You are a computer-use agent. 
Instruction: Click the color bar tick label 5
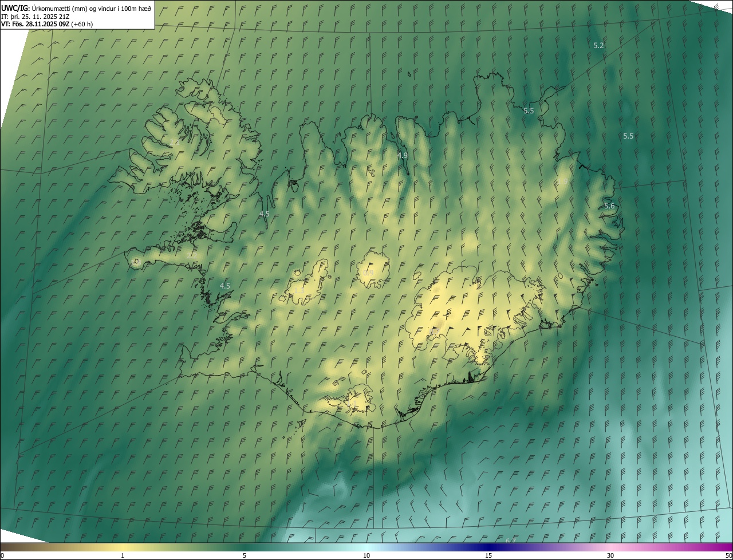point(245,555)
